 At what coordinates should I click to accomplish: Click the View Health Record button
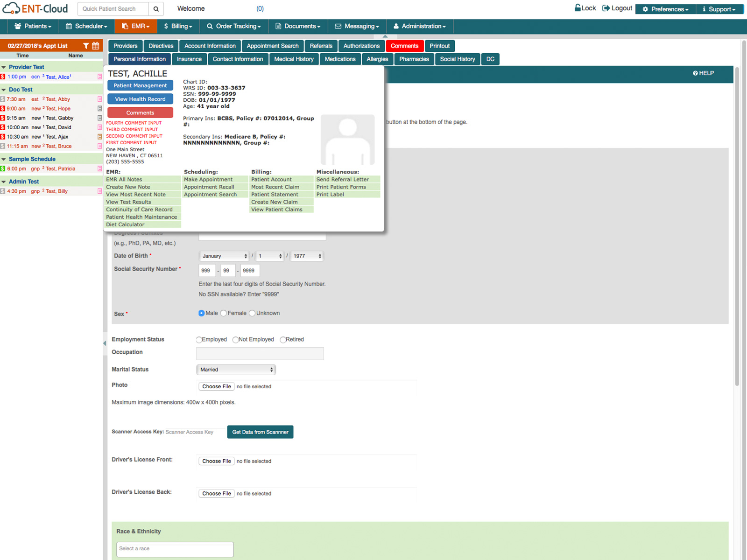[140, 98]
